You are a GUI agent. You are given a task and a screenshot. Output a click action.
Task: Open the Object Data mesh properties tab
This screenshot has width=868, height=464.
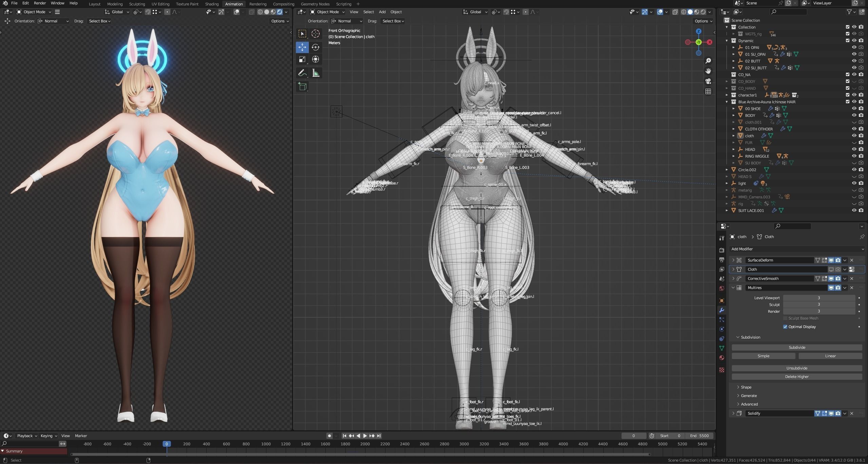[722, 348]
